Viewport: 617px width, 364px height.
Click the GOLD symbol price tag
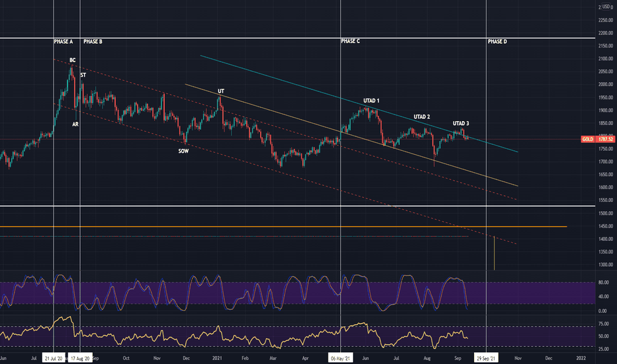coord(588,139)
